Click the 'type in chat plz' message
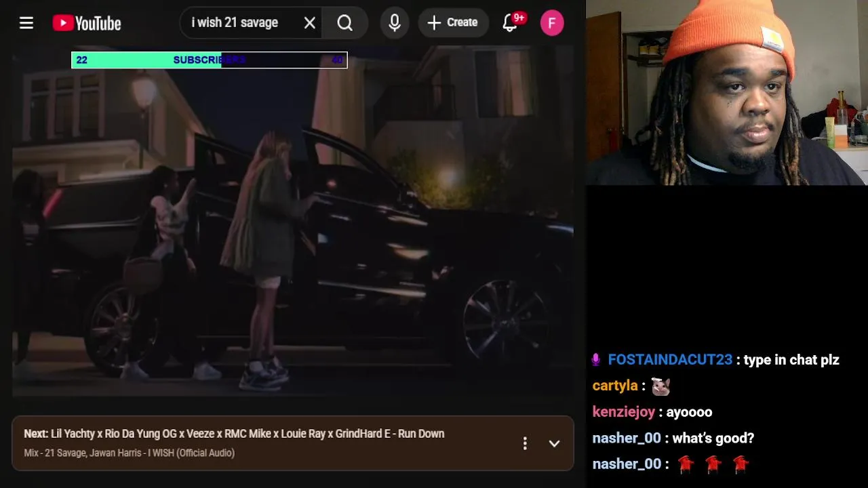 (x=791, y=360)
